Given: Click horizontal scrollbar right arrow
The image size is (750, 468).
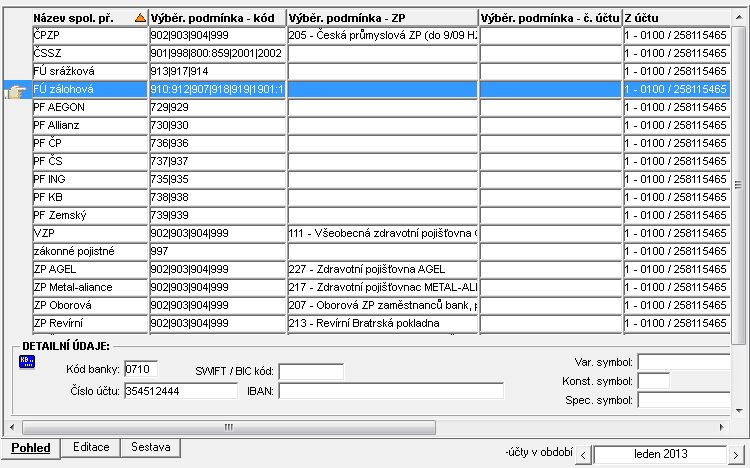Looking at the screenshot, I should [x=722, y=427].
